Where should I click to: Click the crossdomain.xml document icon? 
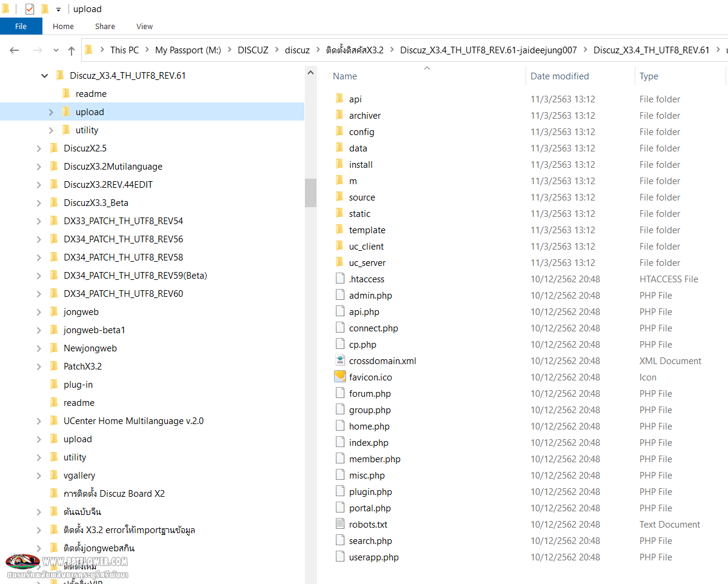point(339,360)
